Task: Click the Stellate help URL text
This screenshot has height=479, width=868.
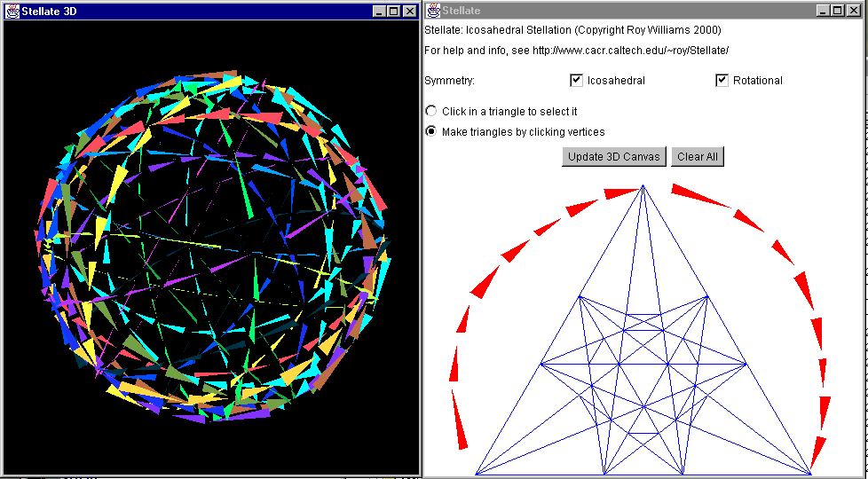Action: pyautogui.click(x=630, y=51)
